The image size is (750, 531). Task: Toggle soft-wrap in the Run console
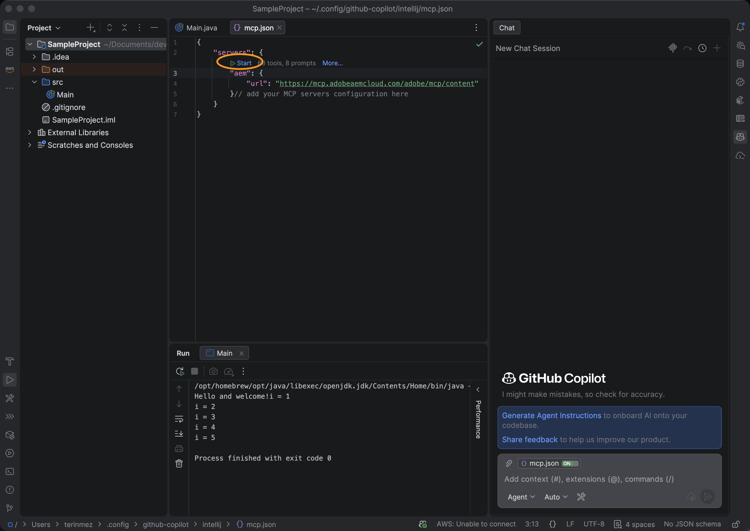point(179,419)
